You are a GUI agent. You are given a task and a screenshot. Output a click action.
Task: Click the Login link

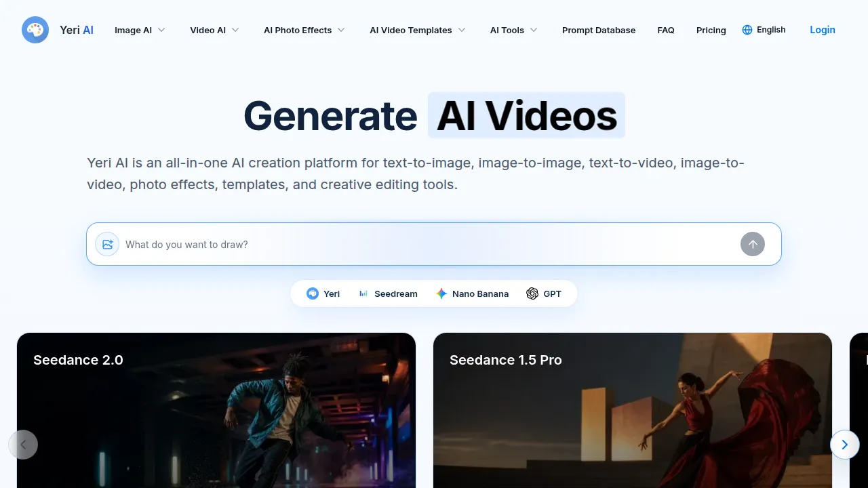[823, 30]
